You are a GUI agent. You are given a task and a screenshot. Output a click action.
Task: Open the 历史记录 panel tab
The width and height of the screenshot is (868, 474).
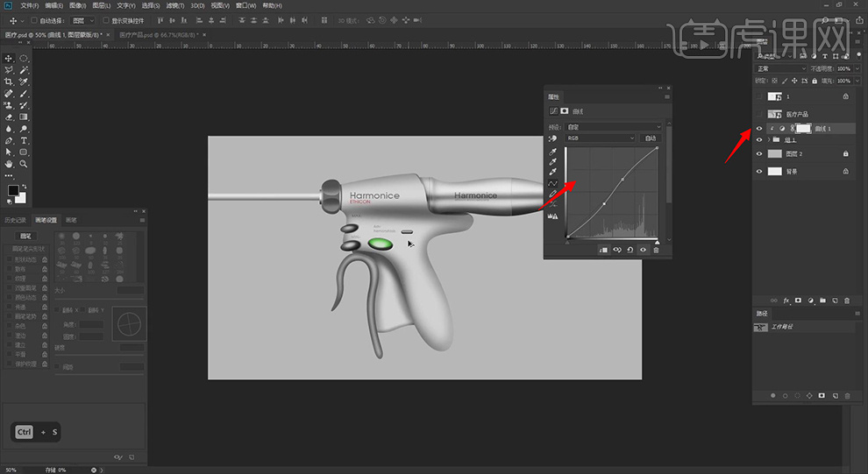click(16, 220)
